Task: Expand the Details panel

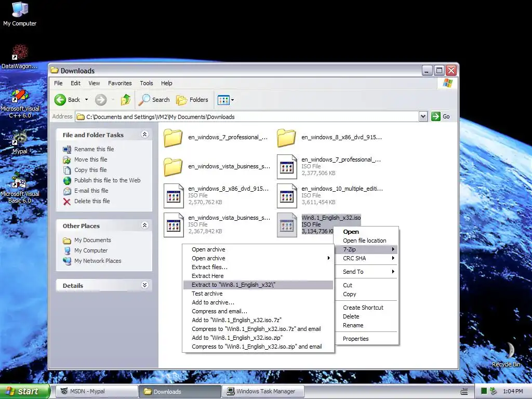Action: click(144, 285)
